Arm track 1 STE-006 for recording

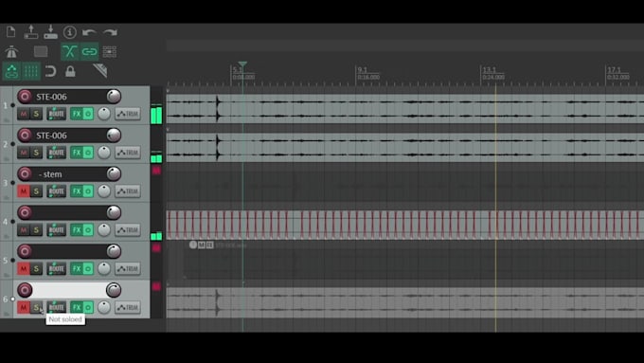tap(25, 96)
